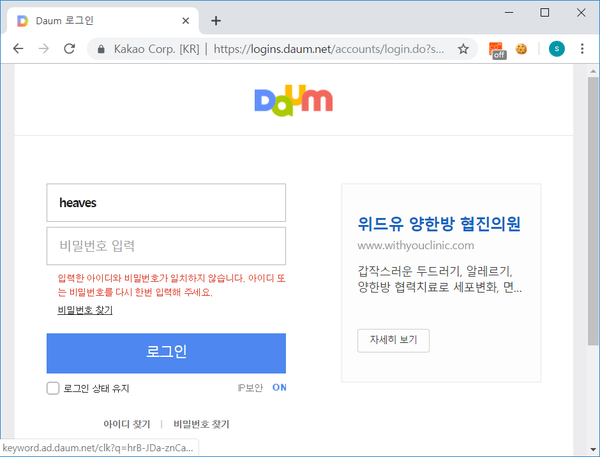
Task: Click the vertical scrollbar thumb
Action: click(593, 211)
